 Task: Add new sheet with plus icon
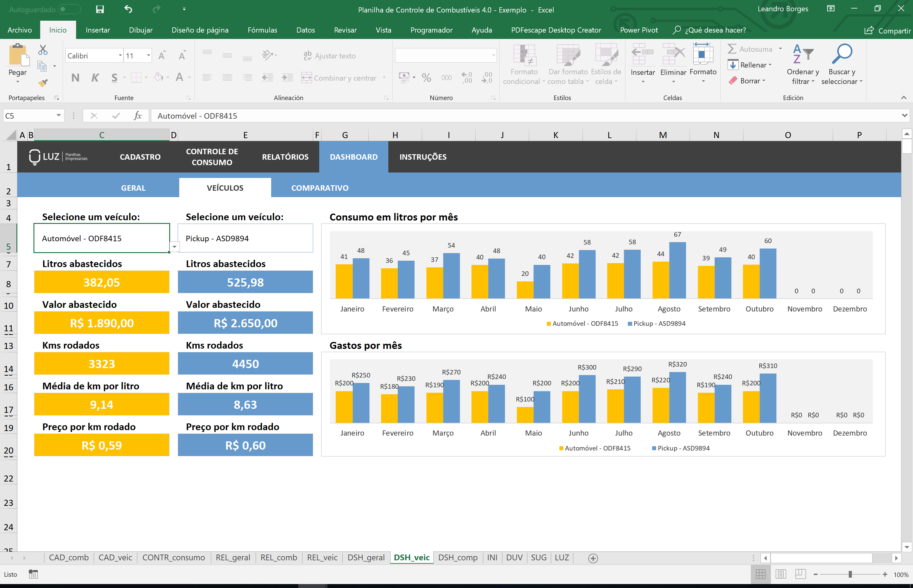(593, 558)
